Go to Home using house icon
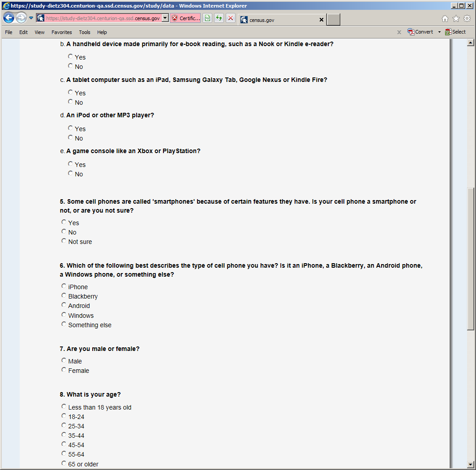Viewport: 476px width, 470px height. [x=445, y=19]
